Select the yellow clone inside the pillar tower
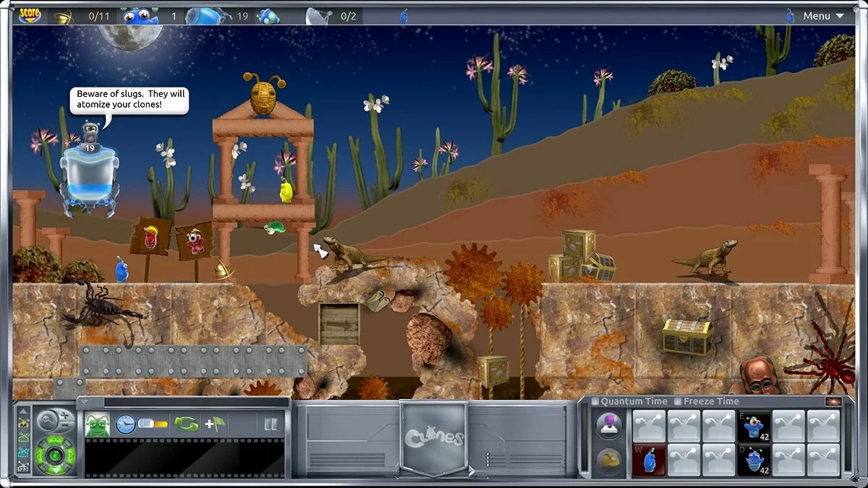868x488 pixels. pyautogui.click(x=286, y=189)
